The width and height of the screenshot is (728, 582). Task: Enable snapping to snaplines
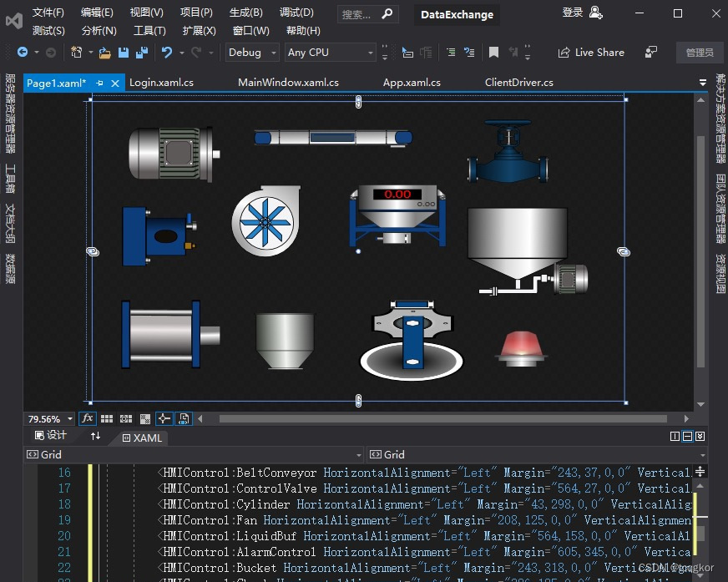coord(163,418)
